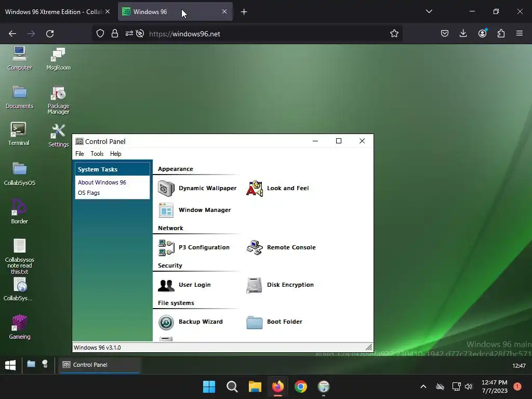Screen dimensions: 532x399
Task: Select the MsgRoom desktop shortcut
Action: [58, 59]
